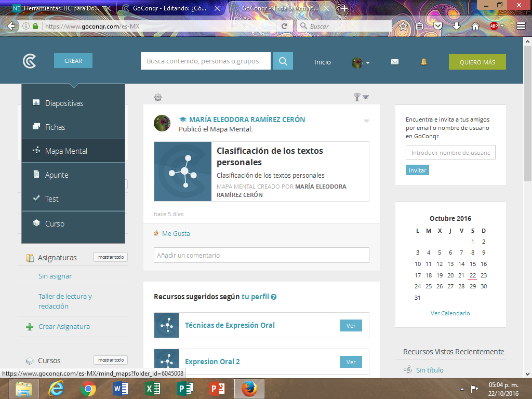Click the browser back arrow

[x=11, y=26]
